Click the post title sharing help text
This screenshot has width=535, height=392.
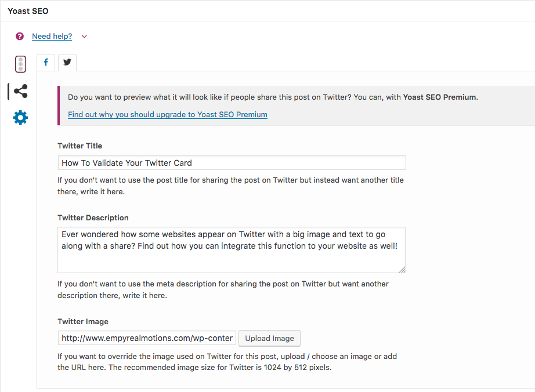point(230,186)
